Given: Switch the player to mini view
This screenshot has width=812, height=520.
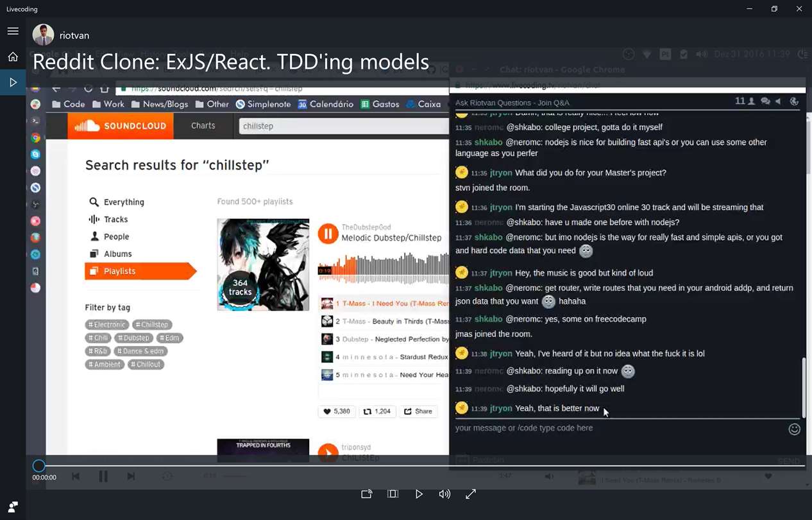Looking at the screenshot, I should click(x=393, y=494).
